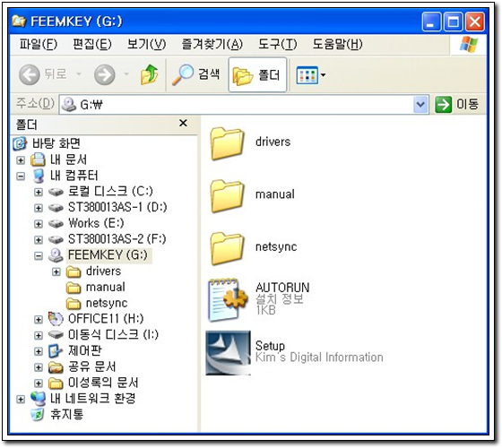The width and height of the screenshot is (502, 448).
Task: Select netsync folder icon in tree
Action: (74, 304)
